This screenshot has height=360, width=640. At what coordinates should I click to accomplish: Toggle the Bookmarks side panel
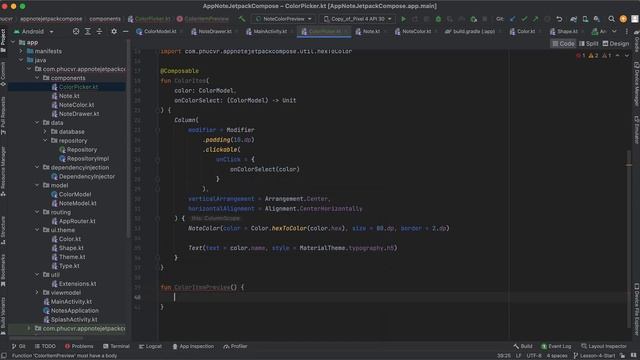pyautogui.click(x=3, y=270)
